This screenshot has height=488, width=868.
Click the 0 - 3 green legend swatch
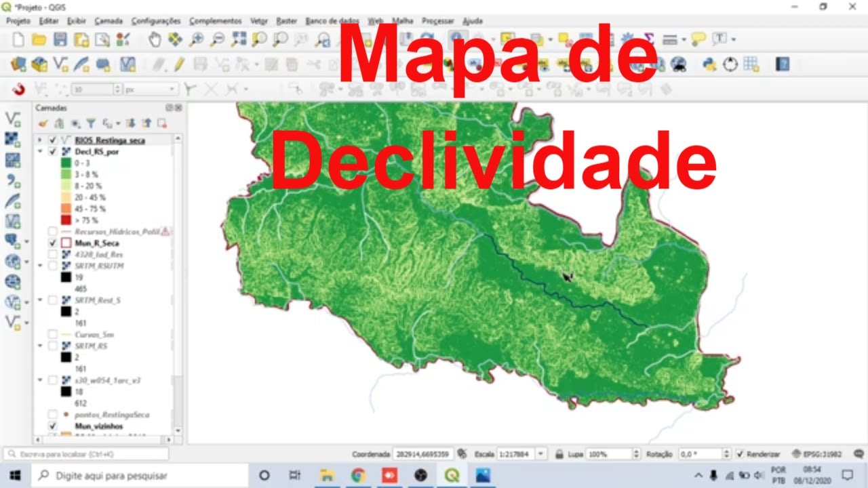(x=66, y=163)
